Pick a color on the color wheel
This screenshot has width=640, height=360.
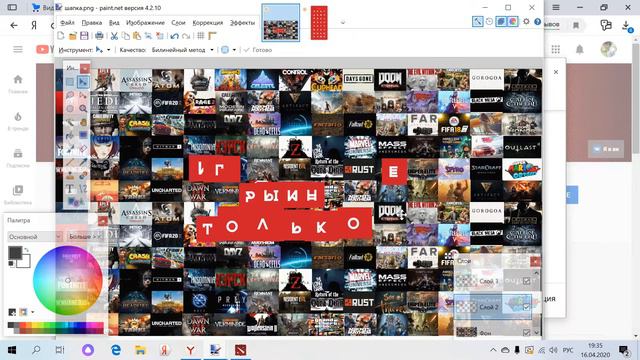click(x=68, y=280)
